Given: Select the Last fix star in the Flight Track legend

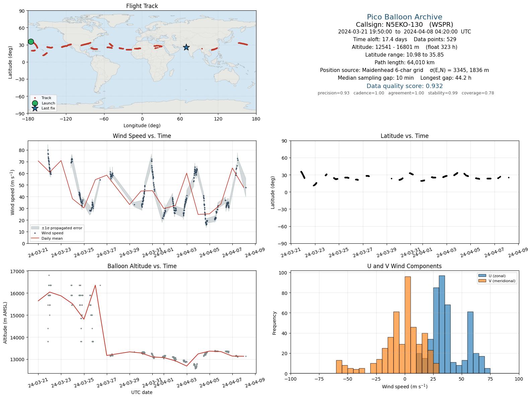Looking at the screenshot, I should click(x=35, y=108).
